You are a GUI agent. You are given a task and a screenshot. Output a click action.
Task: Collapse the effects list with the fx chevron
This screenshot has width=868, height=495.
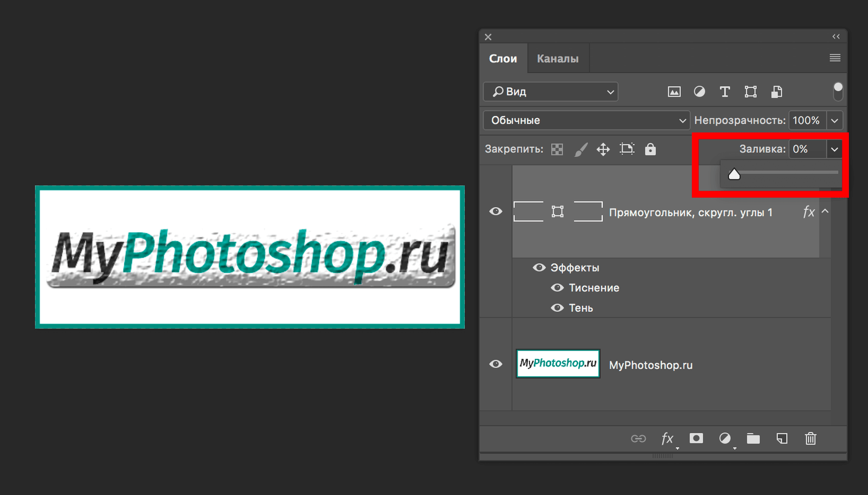[825, 211]
